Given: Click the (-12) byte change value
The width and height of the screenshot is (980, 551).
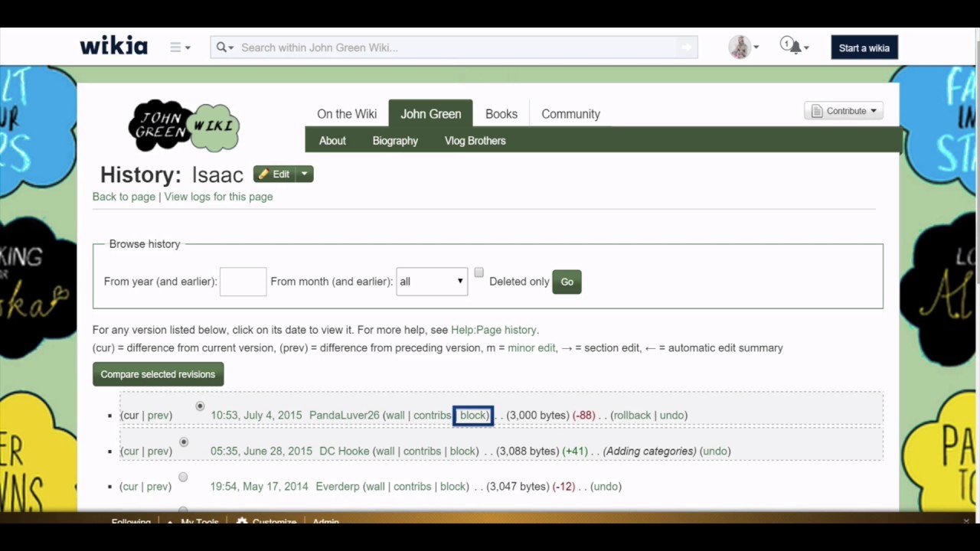Looking at the screenshot, I should coord(563,487).
